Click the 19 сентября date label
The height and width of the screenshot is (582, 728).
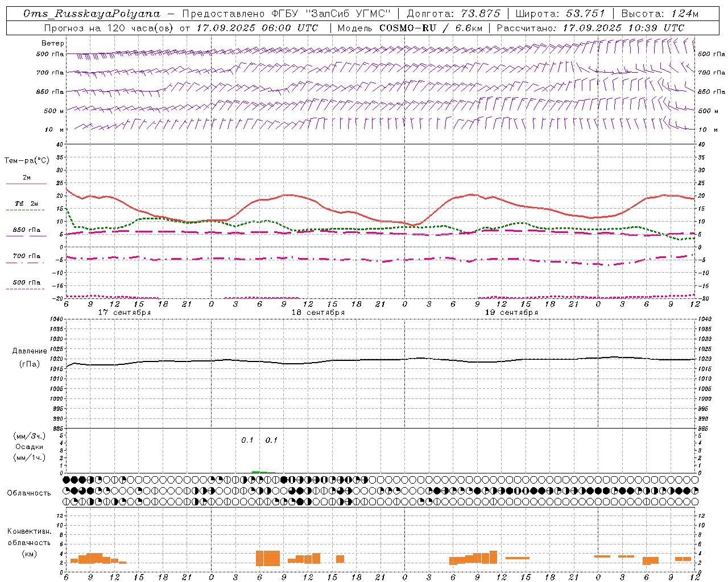[x=511, y=313]
